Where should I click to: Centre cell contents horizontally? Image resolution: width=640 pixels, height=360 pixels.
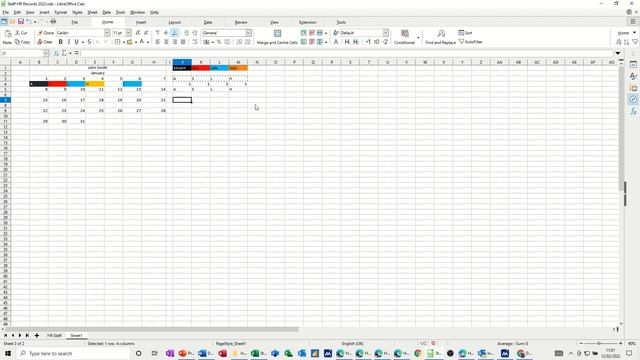(166, 42)
